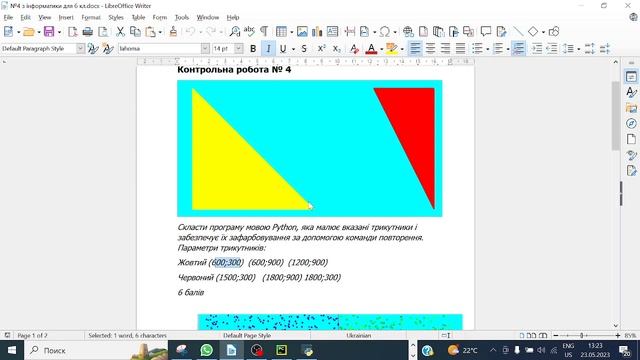
Task: Insert special character omega icon
Action: pos(384,31)
